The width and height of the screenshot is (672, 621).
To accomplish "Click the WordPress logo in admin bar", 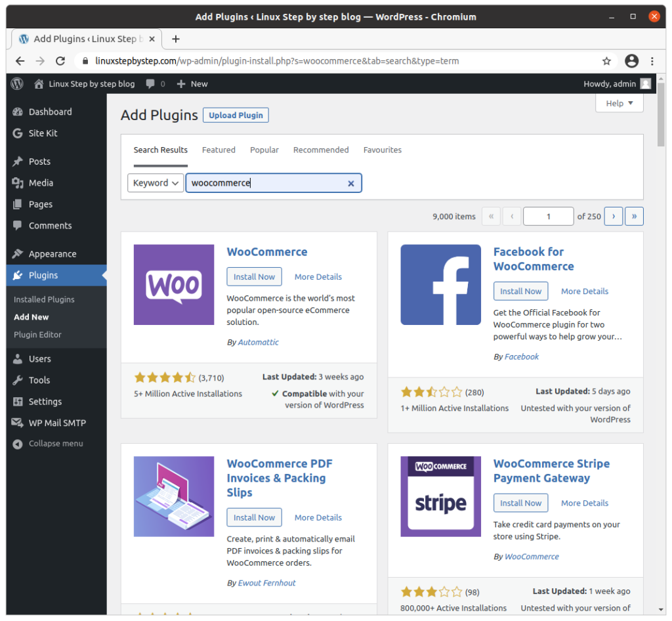I will tap(16, 83).
